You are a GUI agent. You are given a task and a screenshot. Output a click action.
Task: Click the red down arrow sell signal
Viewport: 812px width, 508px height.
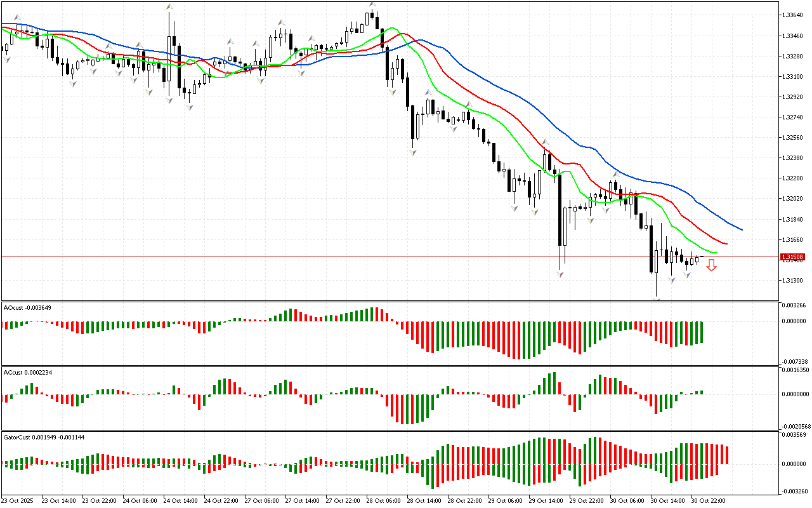pyautogui.click(x=712, y=265)
